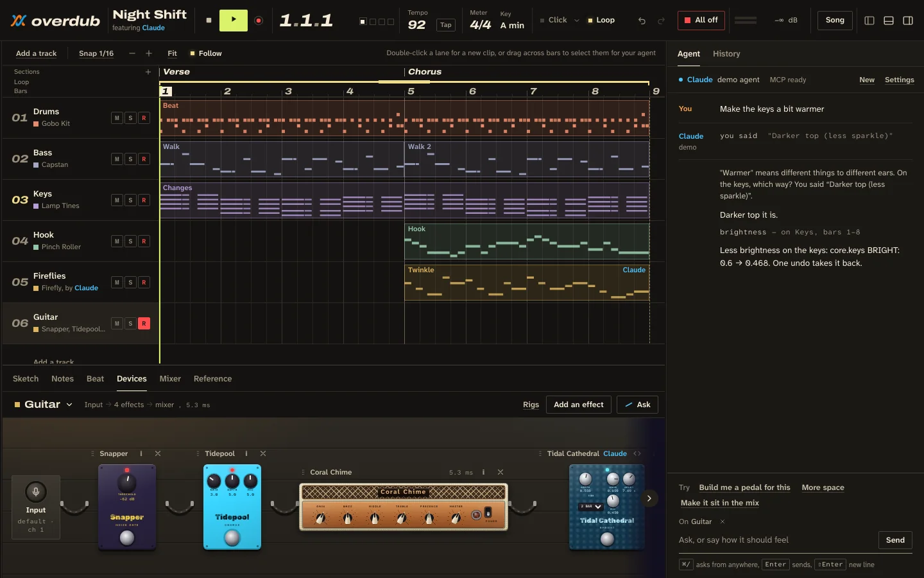Click bar 5 marker in the timeline ruler
The image size is (924, 578).
coord(411,91)
